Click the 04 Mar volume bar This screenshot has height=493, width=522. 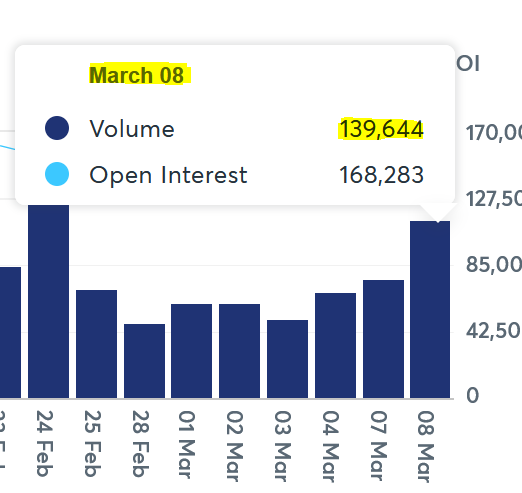tap(335, 345)
